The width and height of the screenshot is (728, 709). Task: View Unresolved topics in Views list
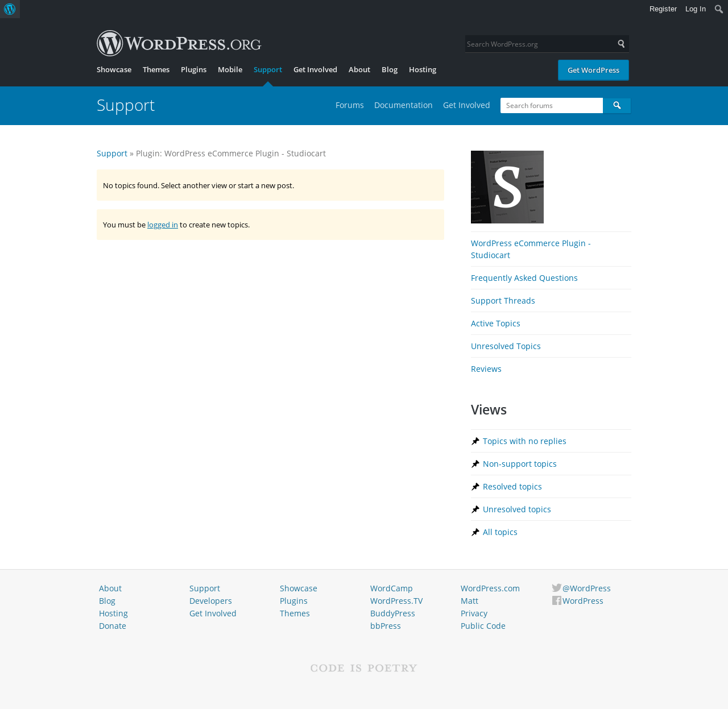(517, 509)
